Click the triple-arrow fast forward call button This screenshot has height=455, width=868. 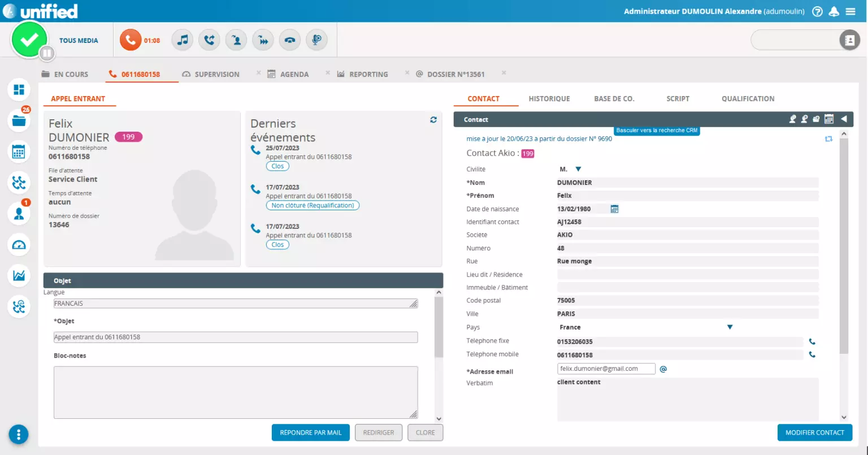[263, 40]
